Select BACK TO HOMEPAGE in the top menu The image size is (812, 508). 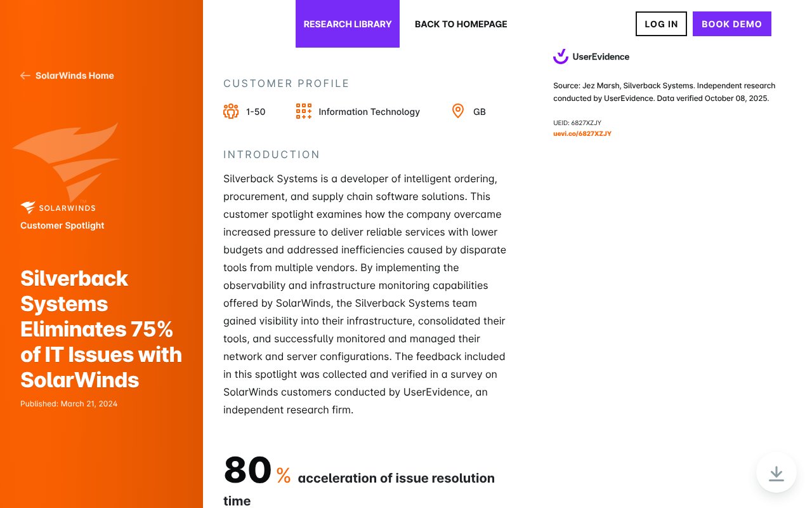pos(461,24)
